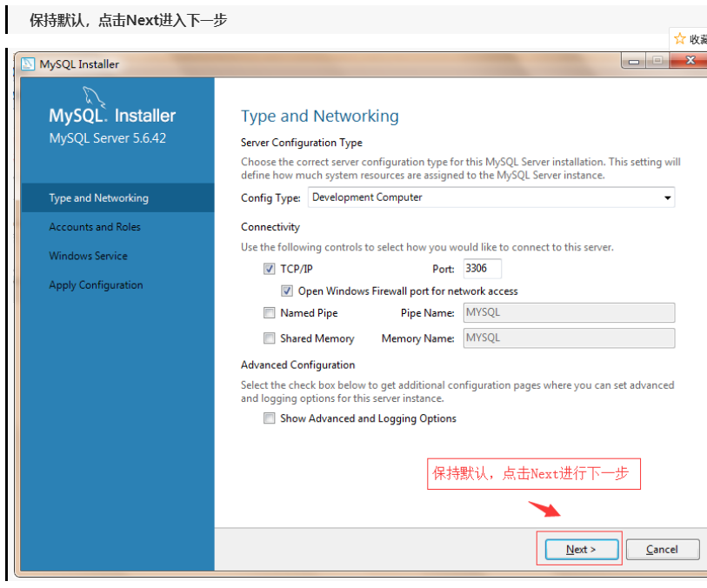Click the Cancel button
The image size is (707, 588).
(663, 549)
